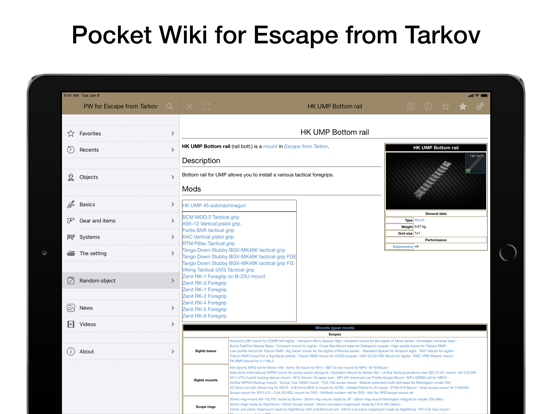Click the Objects person icon

(x=71, y=177)
